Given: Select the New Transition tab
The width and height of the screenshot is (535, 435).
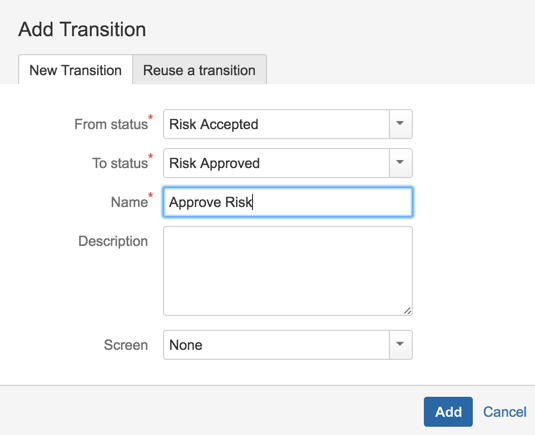Looking at the screenshot, I should click(75, 70).
